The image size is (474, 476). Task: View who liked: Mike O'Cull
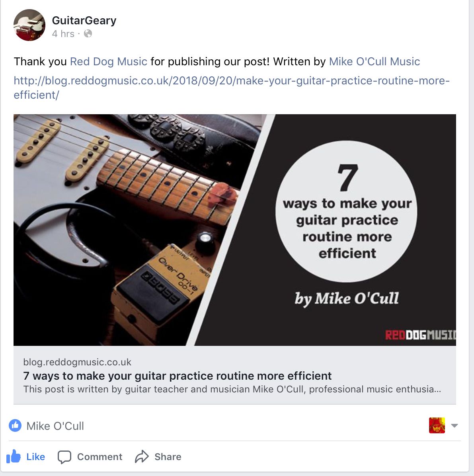[55, 426]
